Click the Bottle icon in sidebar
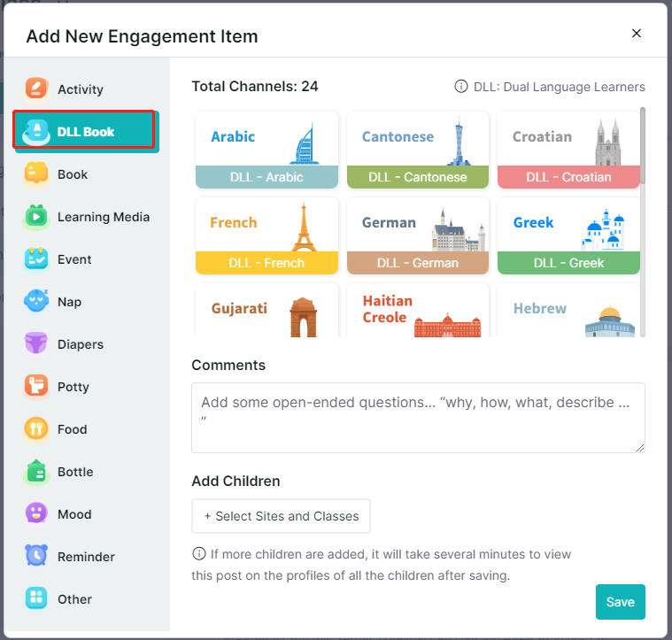 (36, 472)
